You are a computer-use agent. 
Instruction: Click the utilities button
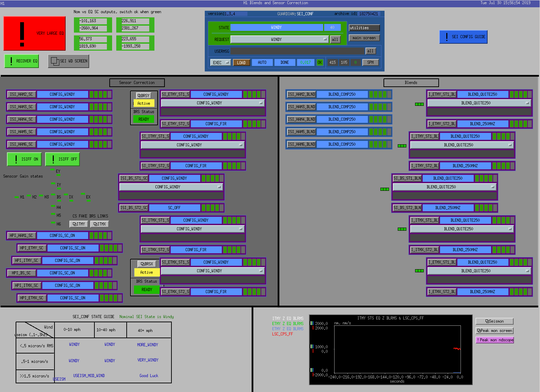364,28
